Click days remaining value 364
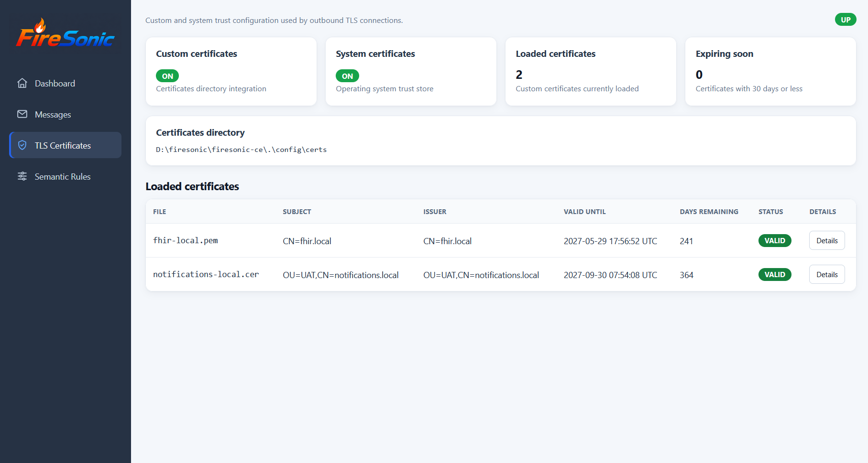 pos(687,275)
